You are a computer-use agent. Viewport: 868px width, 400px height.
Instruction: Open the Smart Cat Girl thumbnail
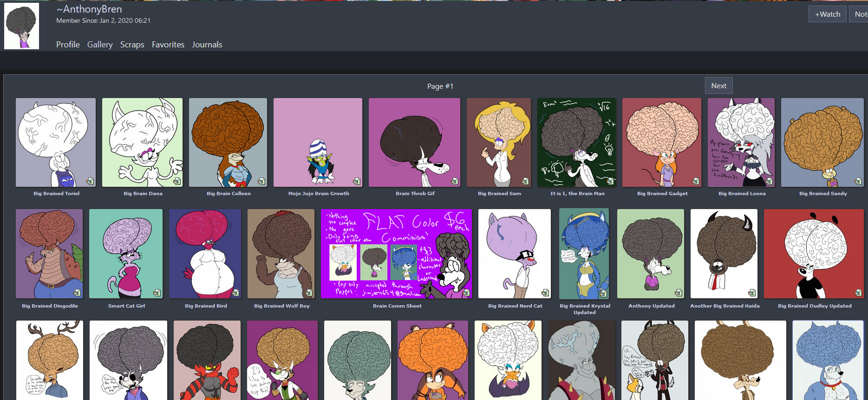coord(126,254)
